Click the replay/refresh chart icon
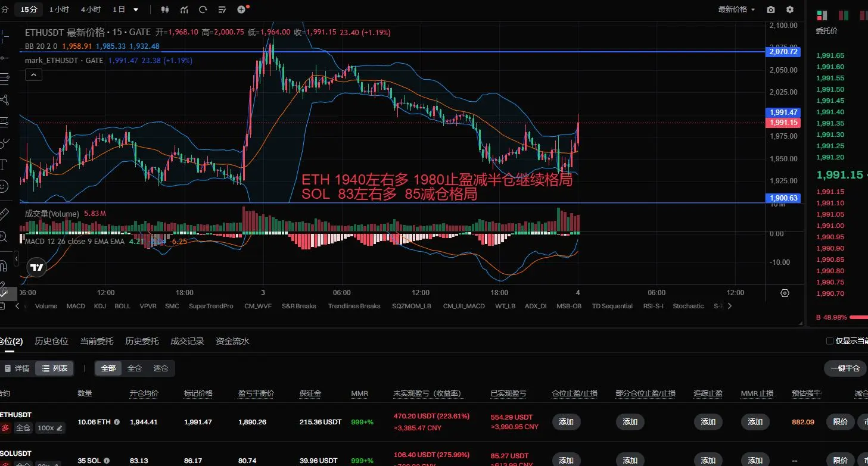Image resolution: width=868 pixels, height=466 pixels. (203, 10)
